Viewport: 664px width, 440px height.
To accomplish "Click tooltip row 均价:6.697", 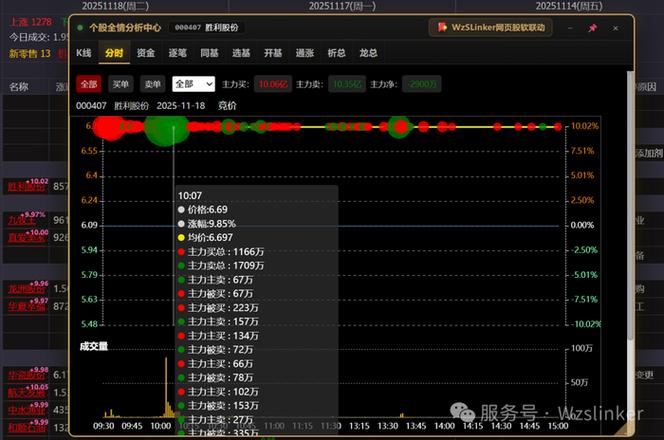I will pyautogui.click(x=205, y=238).
